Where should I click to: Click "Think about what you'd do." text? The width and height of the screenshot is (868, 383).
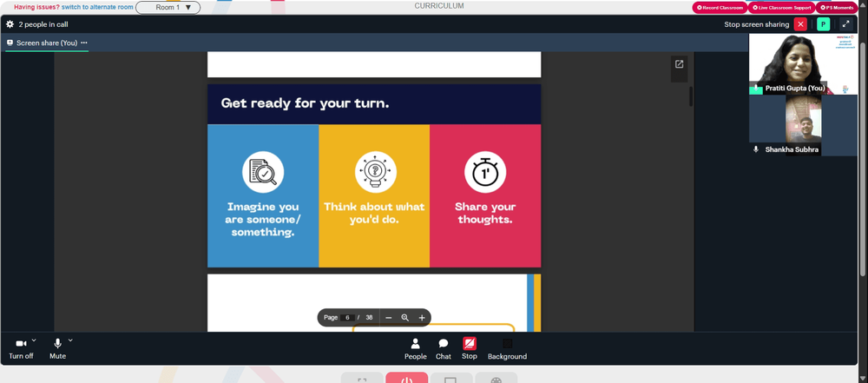(x=374, y=214)
